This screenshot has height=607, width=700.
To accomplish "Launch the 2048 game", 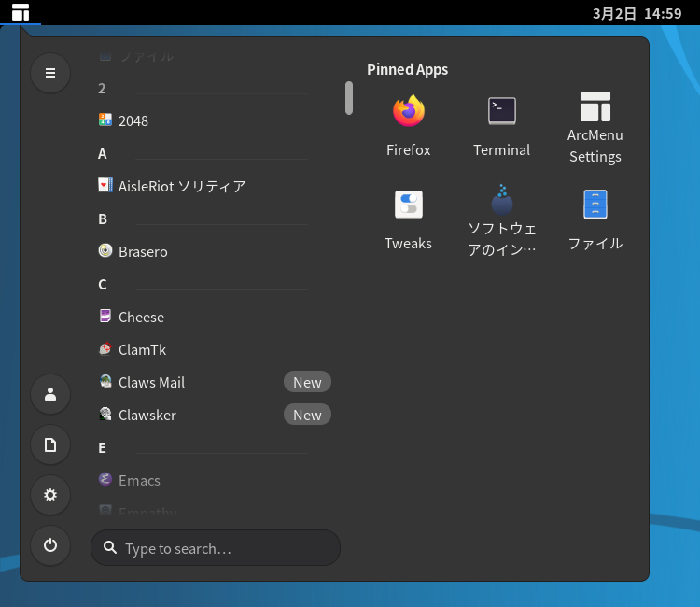I will (216, 120).
